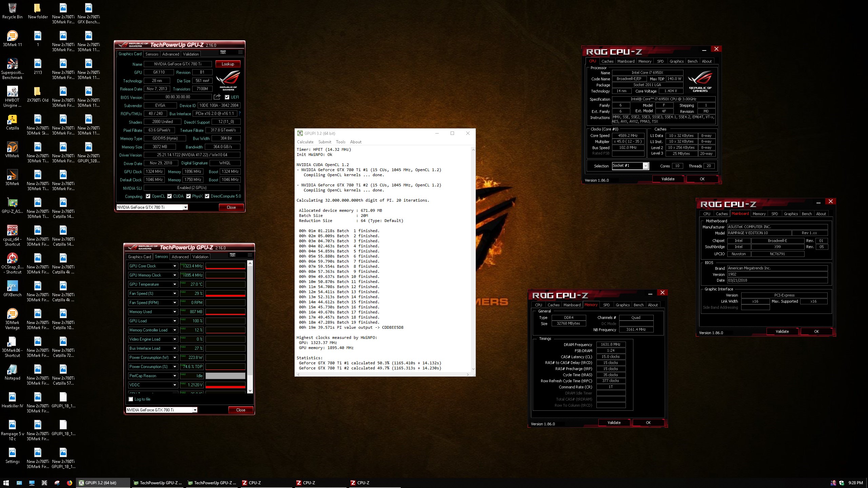Expand GPU Temperature sensor dropdown
Image resolution: width=868 pixels, height=488 pixels.
175,284
